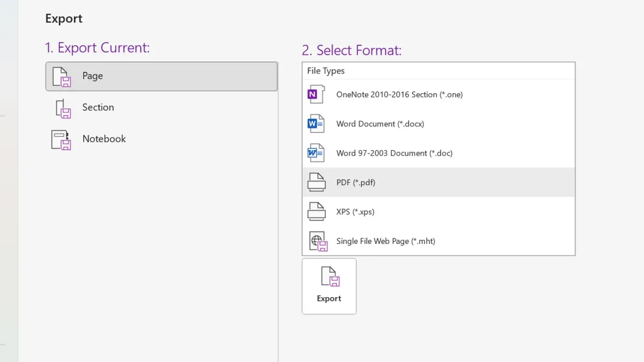
Task: Click the Single File Web Page icon
Action: click(317, 241)
